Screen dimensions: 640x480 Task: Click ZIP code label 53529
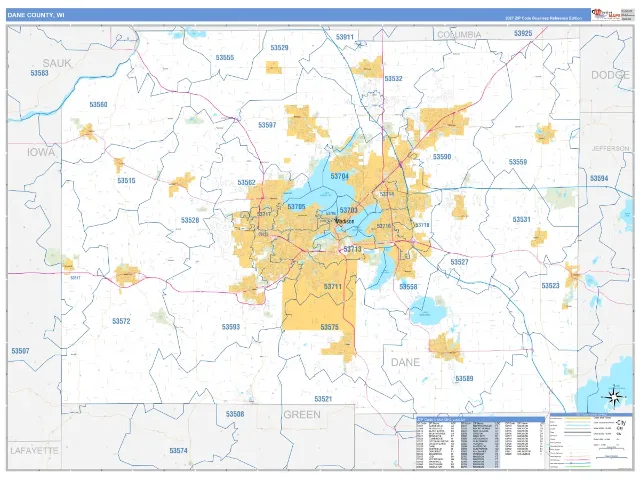tap(279, 48)
